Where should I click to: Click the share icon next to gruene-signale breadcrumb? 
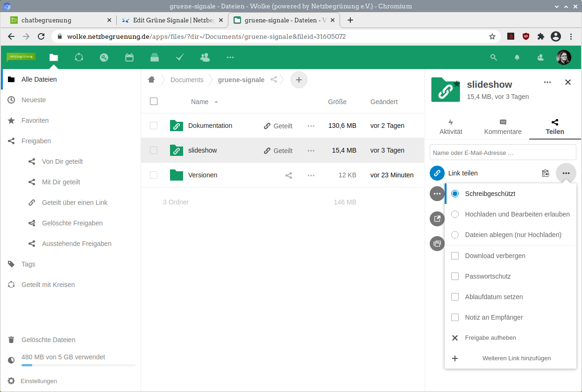point(274,80)
